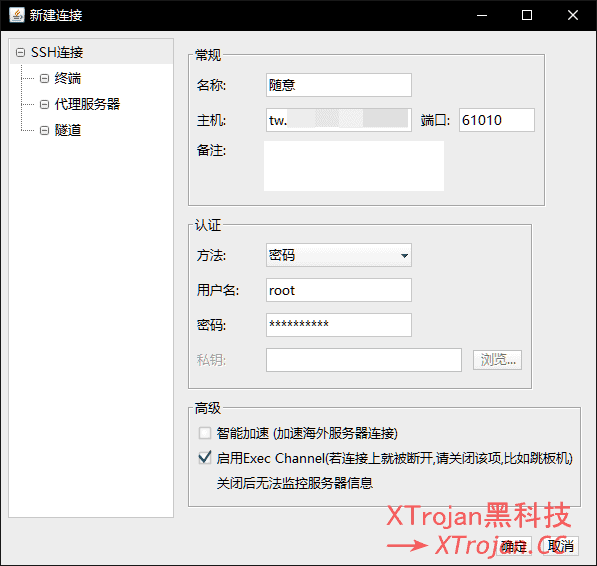Collapse the SSH连接 tree node
This screenshot has height=566, width=597.
tap(21, 52)
